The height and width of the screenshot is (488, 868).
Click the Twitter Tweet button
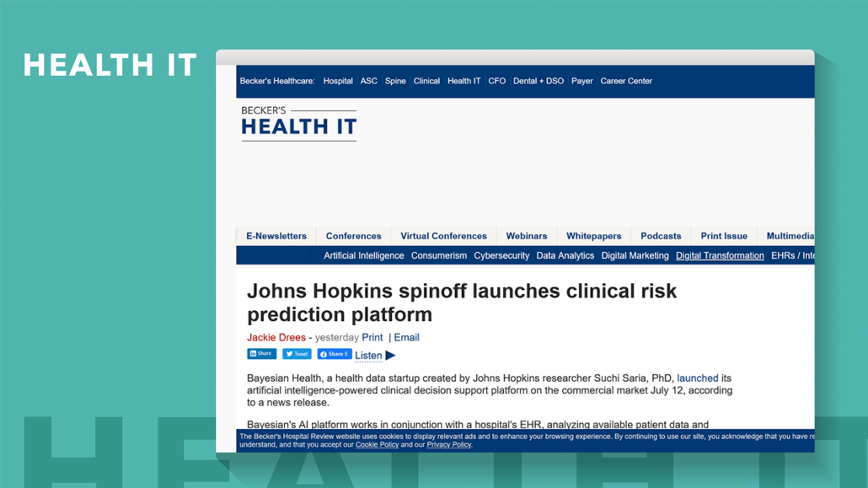(x=297, y=354)
